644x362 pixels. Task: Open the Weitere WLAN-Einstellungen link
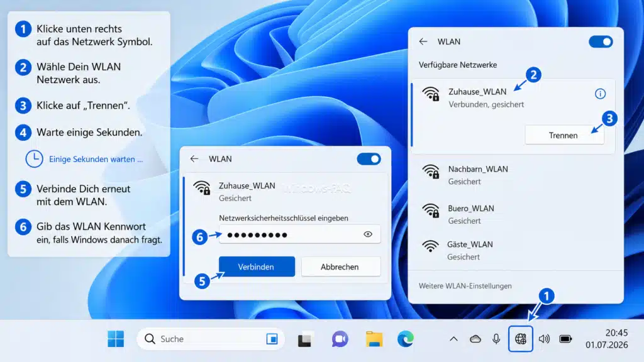tap(465, 286)
